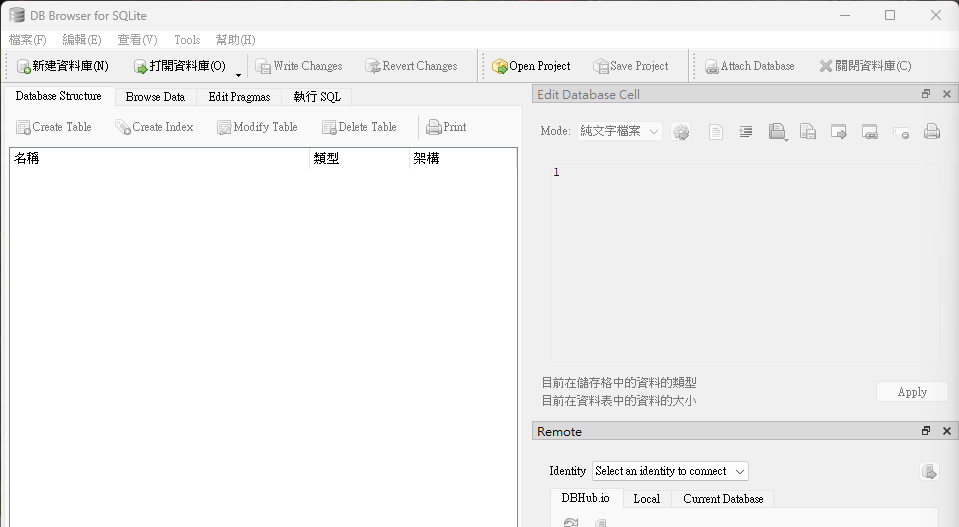This screenshot has height=527, width=959.
Task: Click the Modify Table button
Action: pos(257,127)
